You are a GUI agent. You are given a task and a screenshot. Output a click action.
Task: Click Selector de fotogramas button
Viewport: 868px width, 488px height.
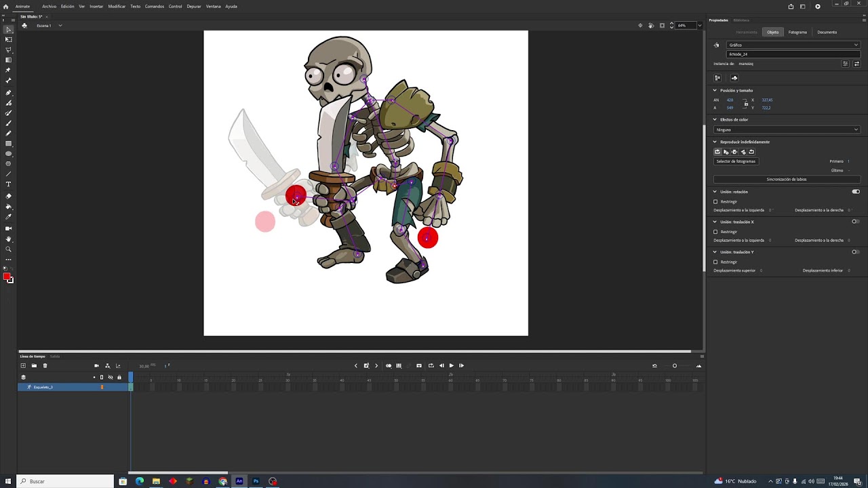[x=736, y=161]
